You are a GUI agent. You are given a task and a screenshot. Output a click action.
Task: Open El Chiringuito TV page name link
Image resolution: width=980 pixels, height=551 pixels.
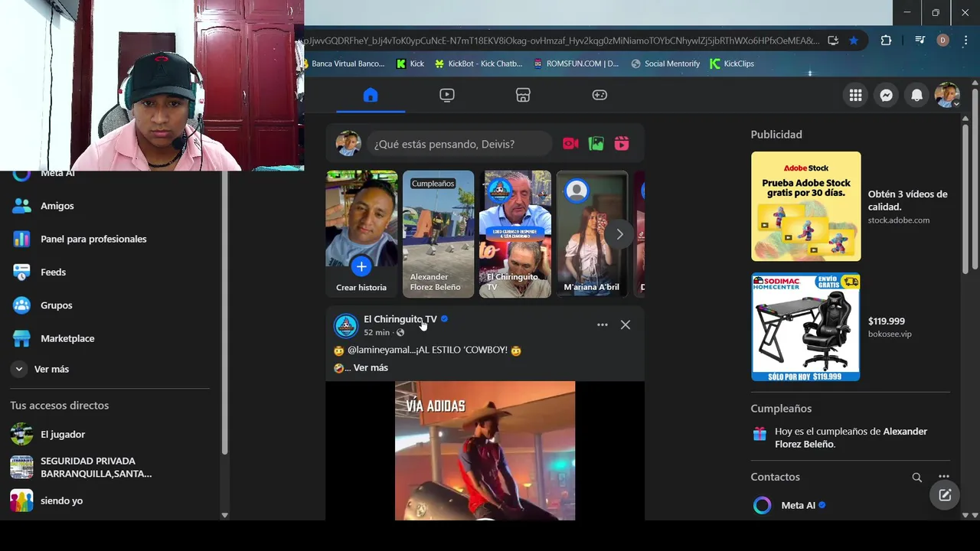tap(400, 319)
